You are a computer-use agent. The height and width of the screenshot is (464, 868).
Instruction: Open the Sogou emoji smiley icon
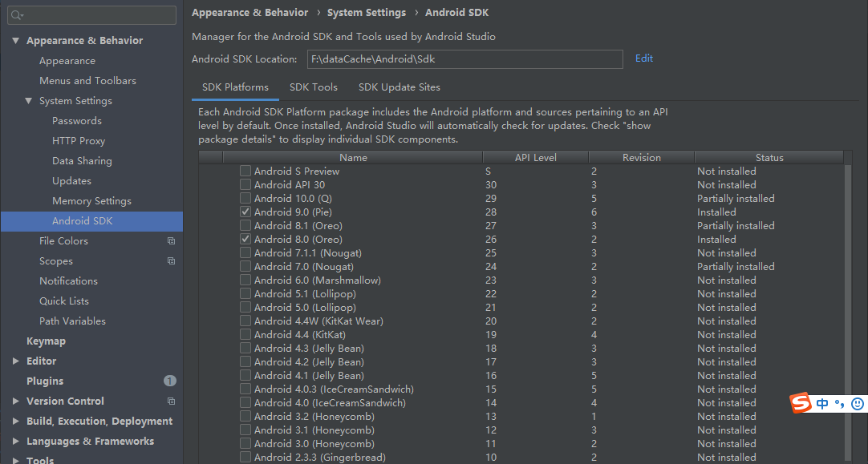coord(858,404)
